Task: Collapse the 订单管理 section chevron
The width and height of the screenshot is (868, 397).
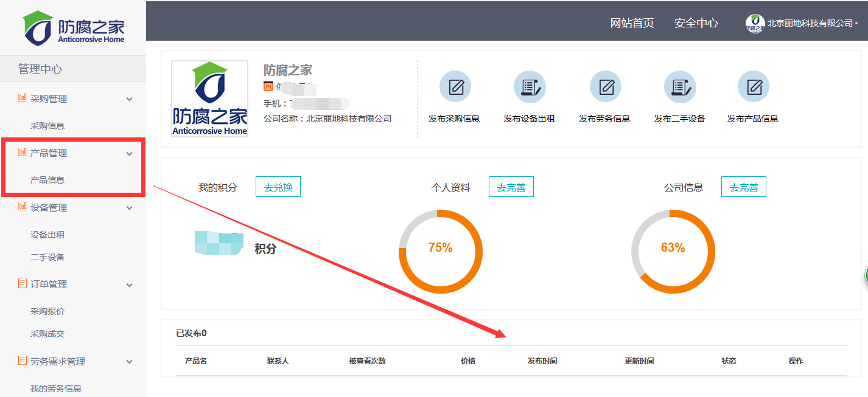Action: 129,285
